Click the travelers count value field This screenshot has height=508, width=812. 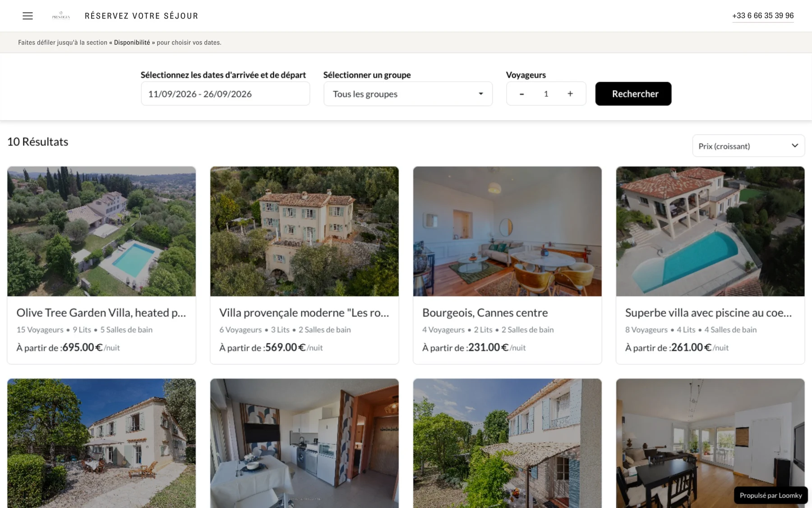546,94
